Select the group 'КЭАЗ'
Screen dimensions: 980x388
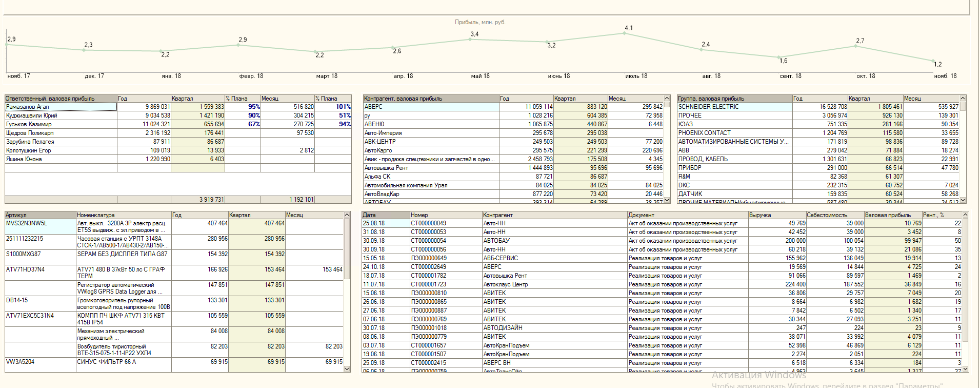(735, 124)
